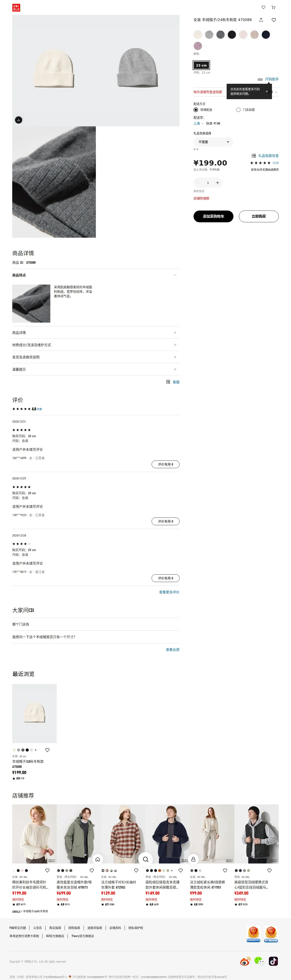Click the UNIQLO logo
291x980 pixels.
[x=16, y=8]
